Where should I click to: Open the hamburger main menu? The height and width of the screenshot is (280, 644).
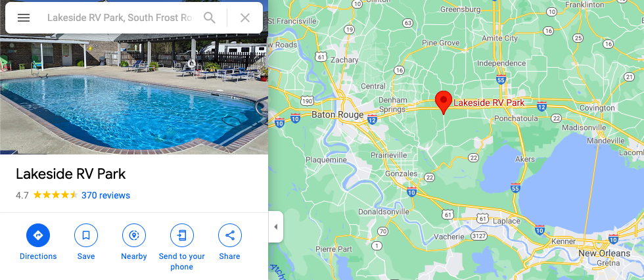pyautogui.click(x=24, y=18)
